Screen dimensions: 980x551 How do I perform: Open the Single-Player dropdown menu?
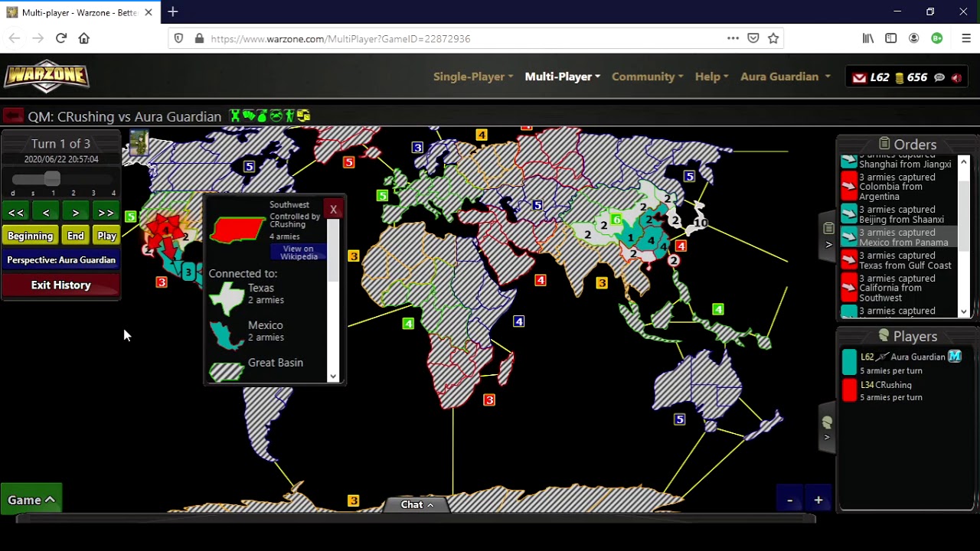pyautogui.click(x=473, y=77)
